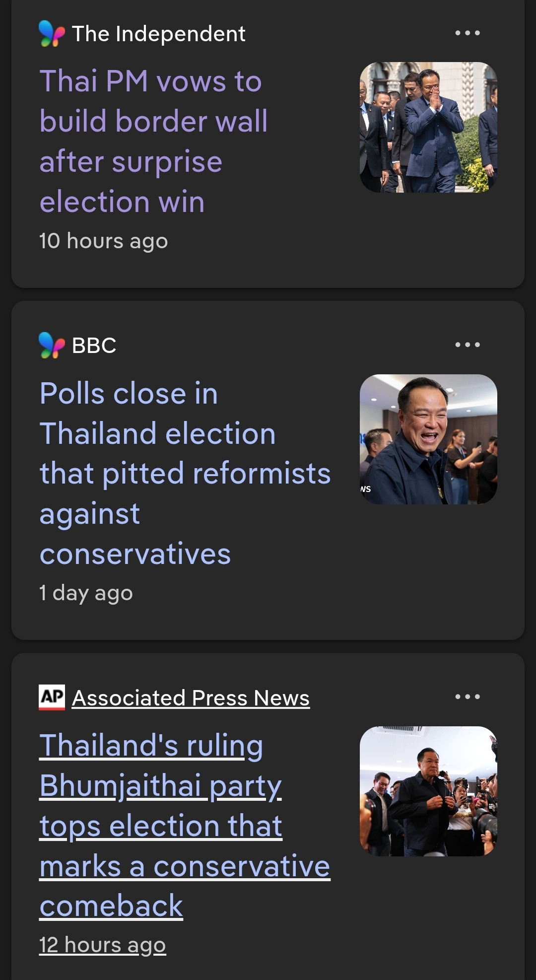Click the BBC source logo icon
Screen dimensions: 536x980
[x=52, y=345]
